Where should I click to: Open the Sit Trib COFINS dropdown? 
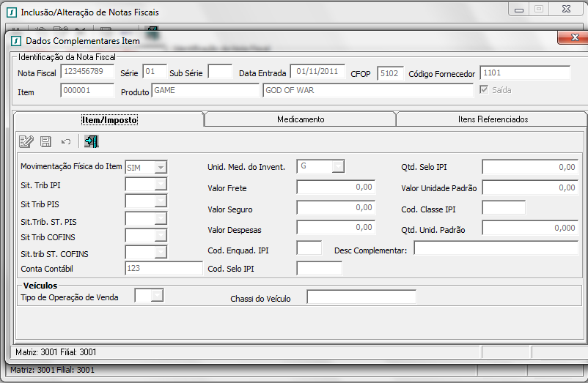pos(161,235)
